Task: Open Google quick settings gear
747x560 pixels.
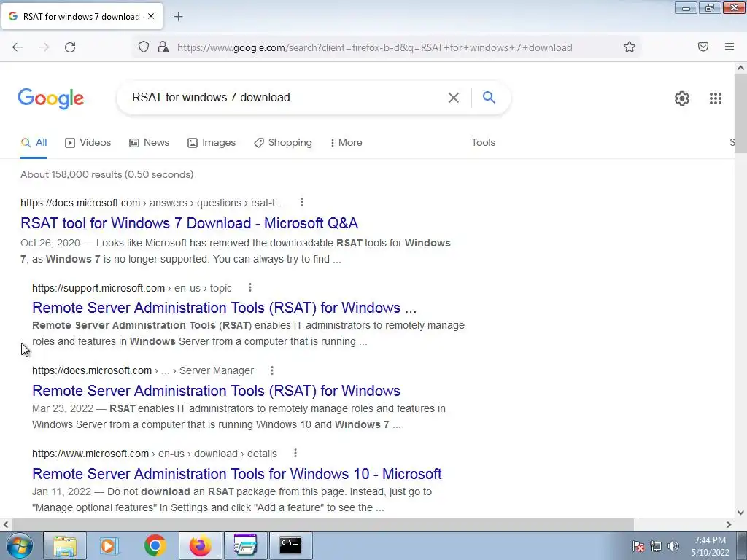Action: pyautogui.click(x=682, y=98)
